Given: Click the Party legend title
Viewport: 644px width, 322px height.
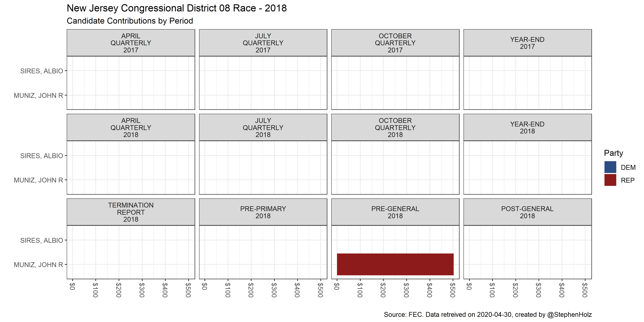Looking at the screenshot, I should pyautogui.click(x=613, y=153).
